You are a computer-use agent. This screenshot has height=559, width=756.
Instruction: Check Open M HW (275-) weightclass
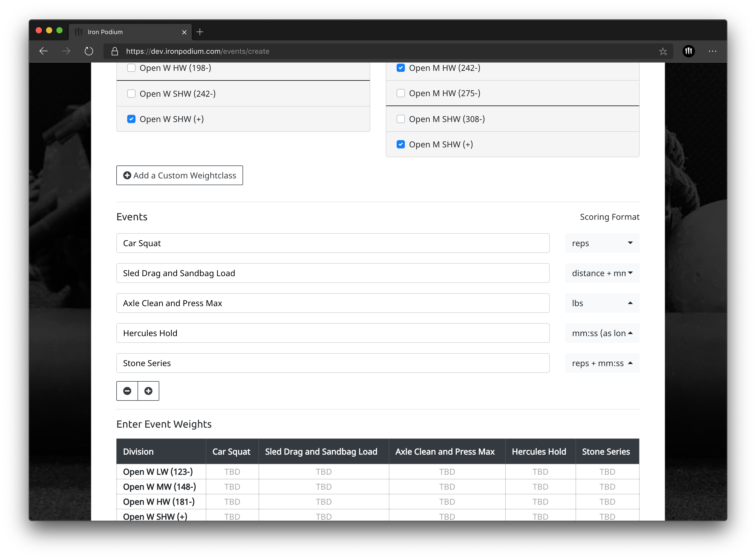pos(400,93)
